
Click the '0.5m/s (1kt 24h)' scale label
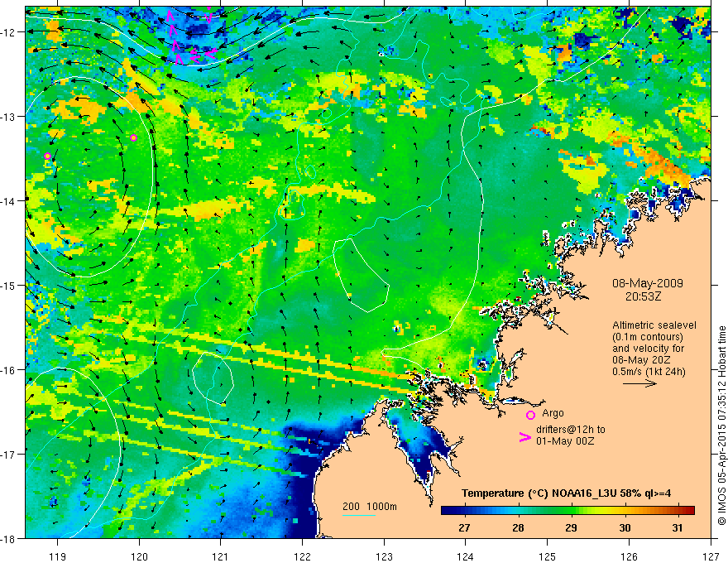pos(649,371)
